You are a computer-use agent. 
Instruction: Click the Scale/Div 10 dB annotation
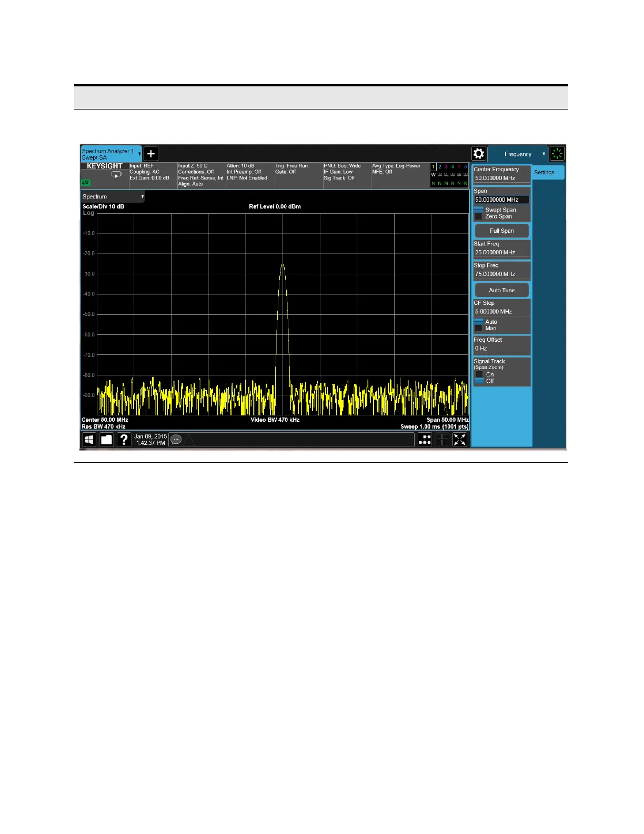pos(103,206)
